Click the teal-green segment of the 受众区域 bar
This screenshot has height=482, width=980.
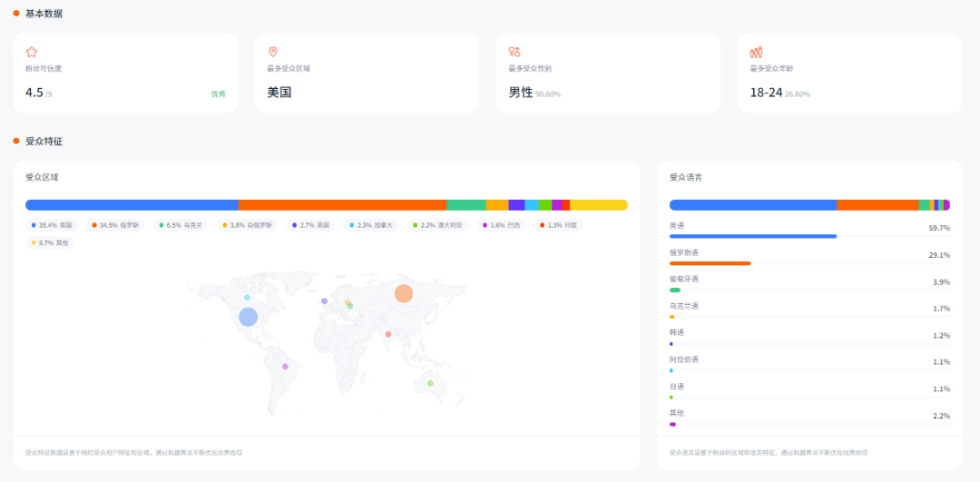pyautogui.click(x=466, y=205)
